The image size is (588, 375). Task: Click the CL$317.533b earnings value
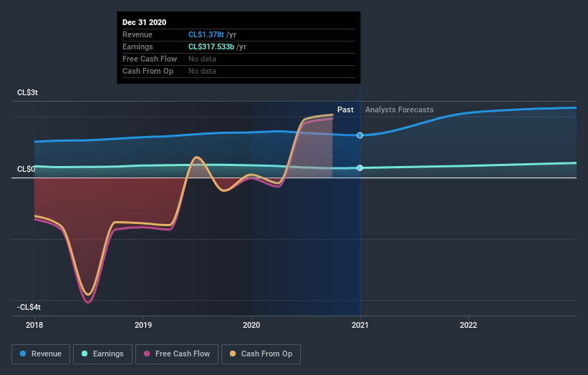coord(211,47)
